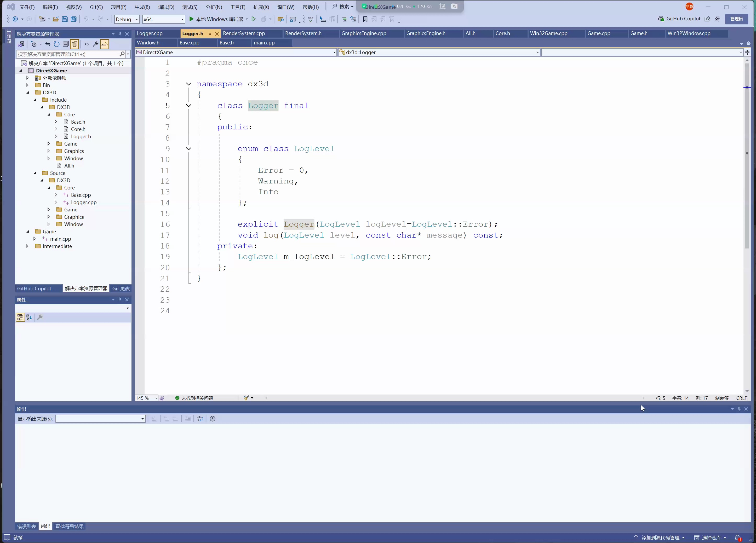Image resolution: width=756 pixels, height=543 pixels.
Task: Open the 145 % zoom dropdown
Action: (x=146, y=398)
